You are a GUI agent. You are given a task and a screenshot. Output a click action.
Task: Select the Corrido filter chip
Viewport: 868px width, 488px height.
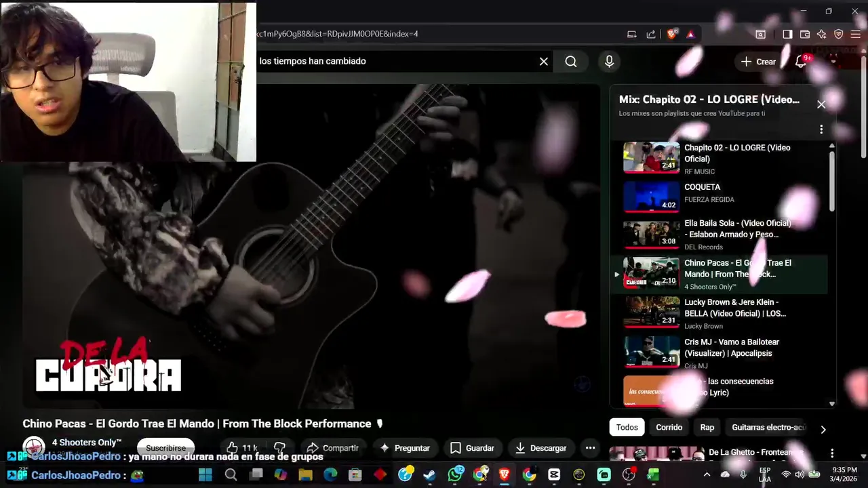(669, 427)
